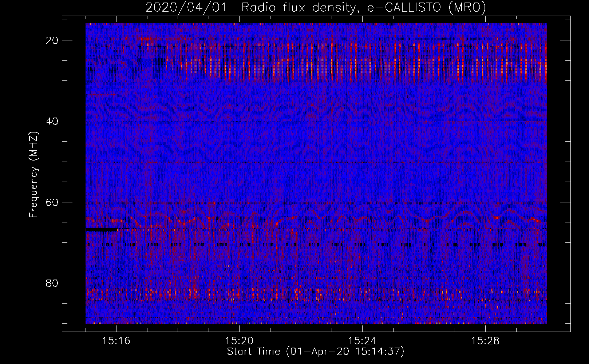This screenshot has width=589, height=364.
Task: Click the 80 MHz frequency tick label
Action: [x=52, y=283]
